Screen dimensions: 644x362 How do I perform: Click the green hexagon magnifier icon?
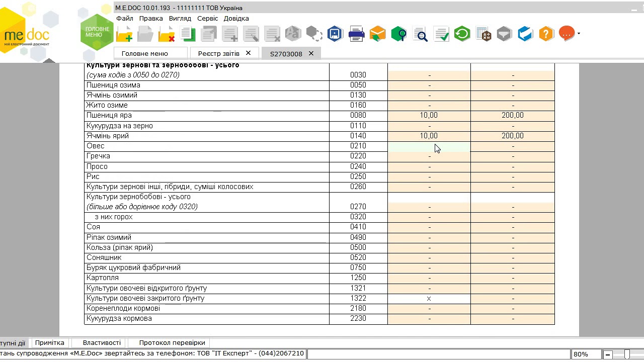click(x=398, y=34)
